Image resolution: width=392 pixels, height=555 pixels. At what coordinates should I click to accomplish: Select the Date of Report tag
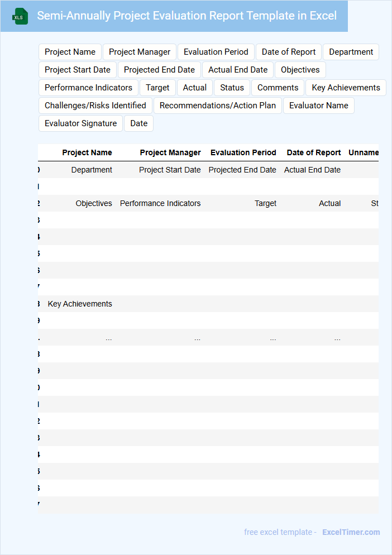pos(289,52)
